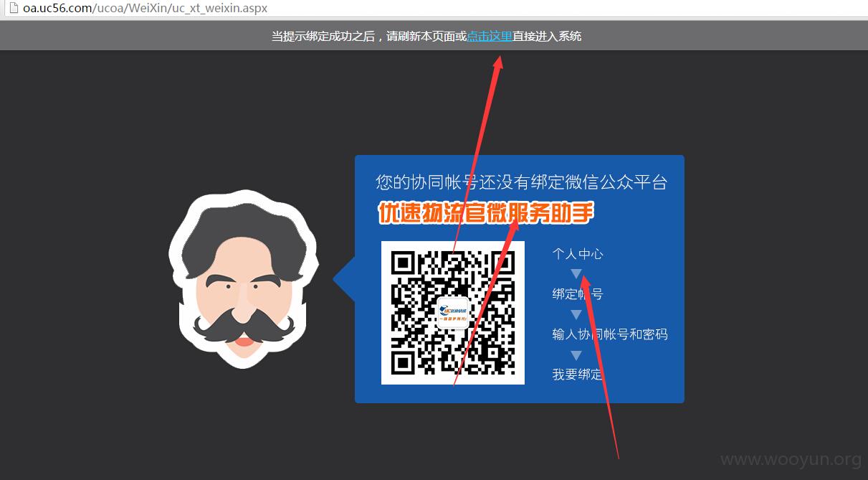
Task: Click the 点击这里 link in top banner
Action: [490, 36]
